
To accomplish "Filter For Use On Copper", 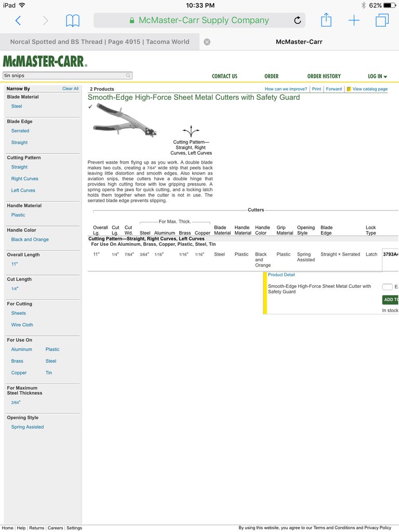I will (19, 373).
